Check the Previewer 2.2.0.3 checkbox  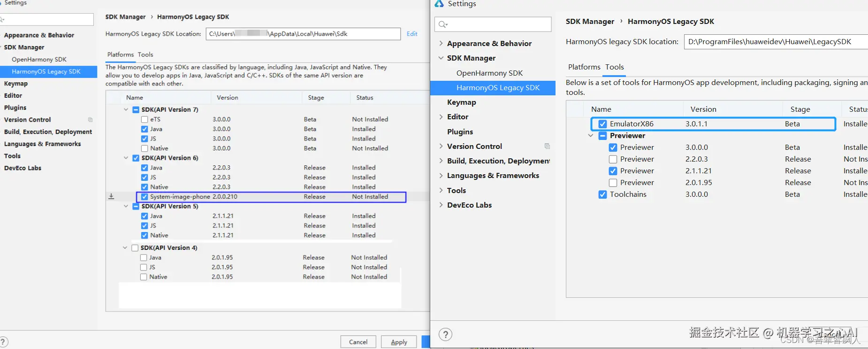click(x=613, y=159)
